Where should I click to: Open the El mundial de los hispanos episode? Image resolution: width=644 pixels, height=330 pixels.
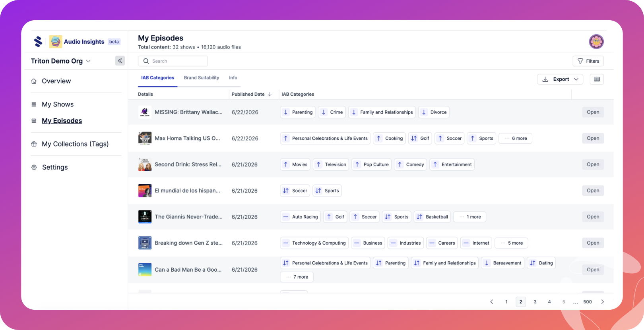593,191
